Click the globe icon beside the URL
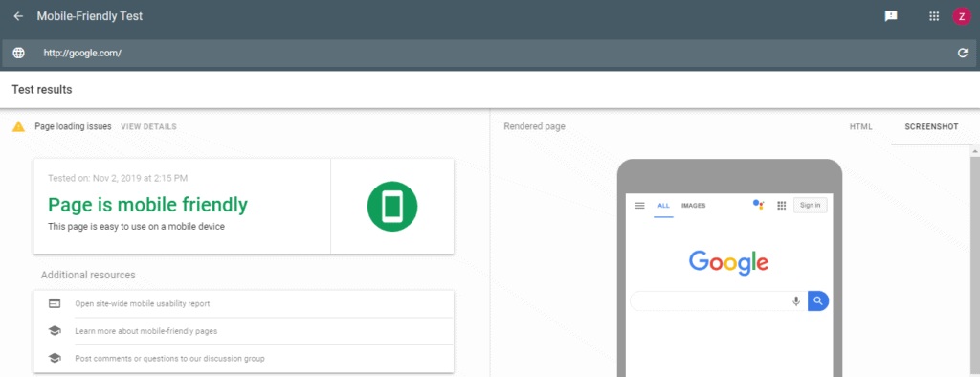The width and height of the screenshot is (980, 377). tap(19, 54)
